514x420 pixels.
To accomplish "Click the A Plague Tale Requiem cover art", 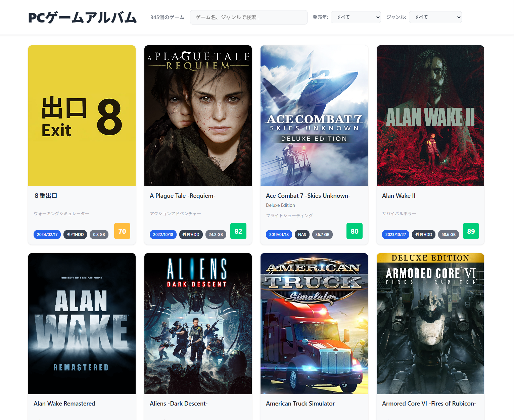I will click(x=198, y=116).
